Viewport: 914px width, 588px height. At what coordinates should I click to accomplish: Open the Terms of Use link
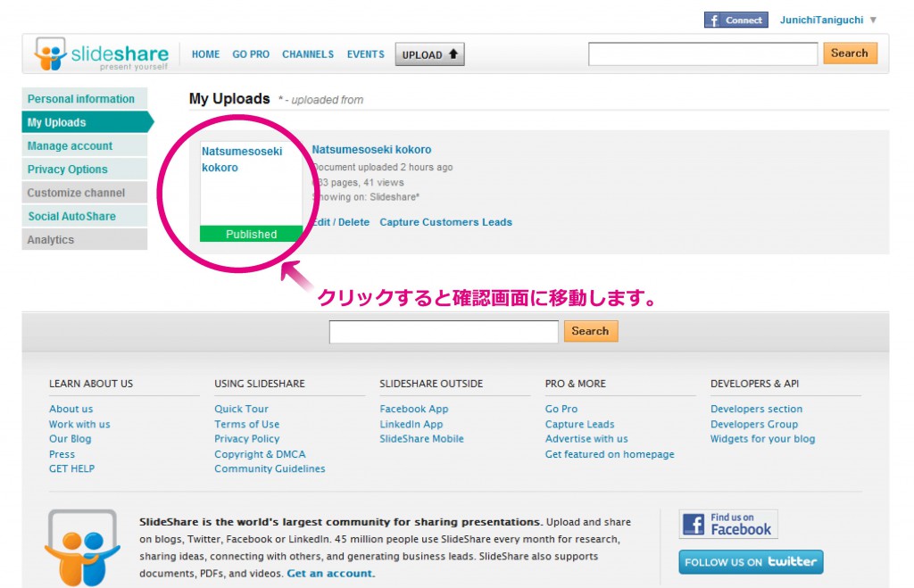(x=246, y=424)
